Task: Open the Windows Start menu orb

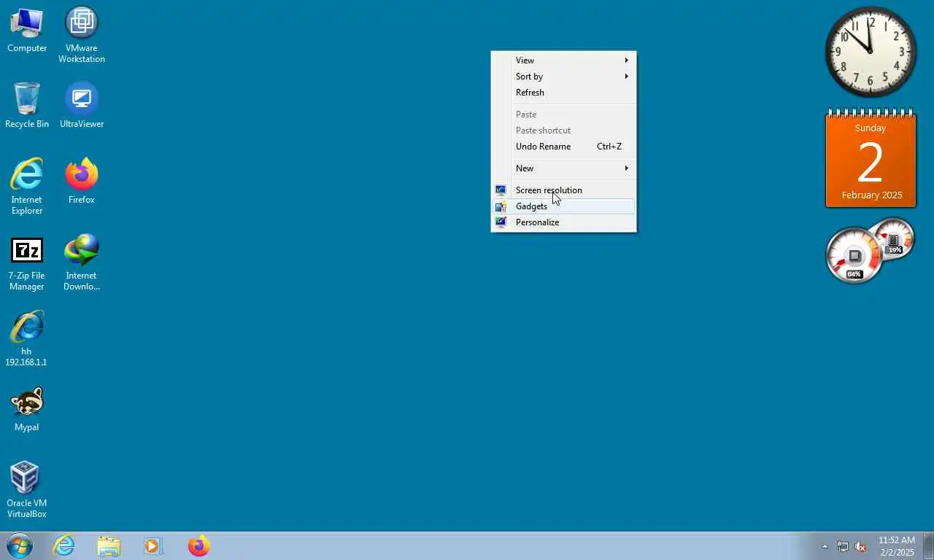Action: tap(20, 545)
